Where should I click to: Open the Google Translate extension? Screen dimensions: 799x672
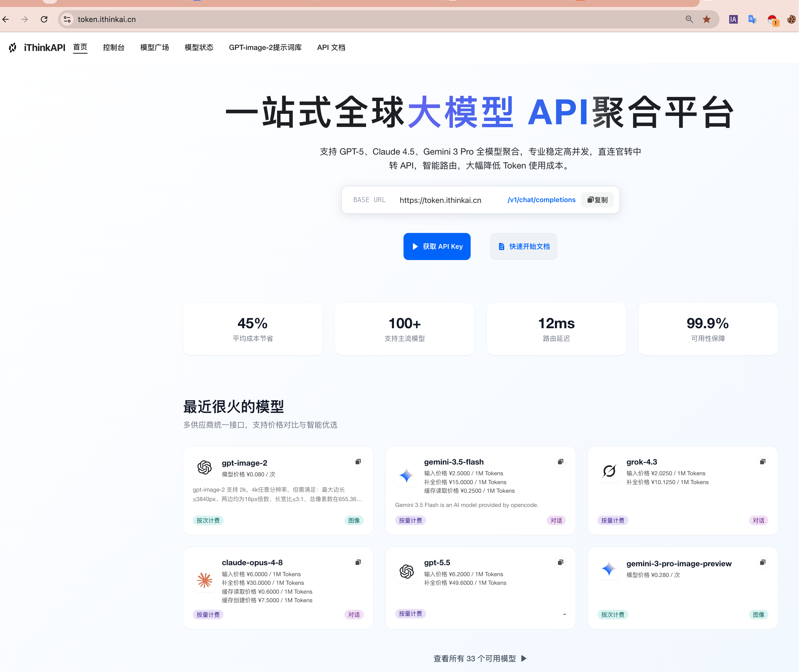753,19
